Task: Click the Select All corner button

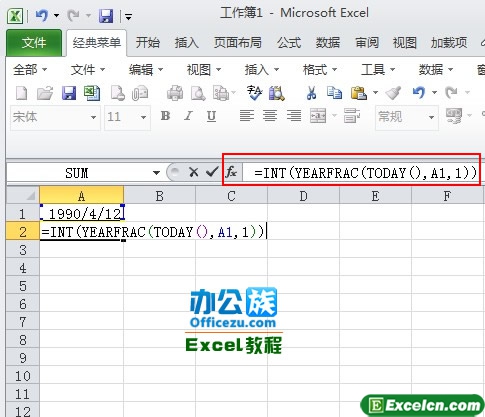Action: (23, 195)
